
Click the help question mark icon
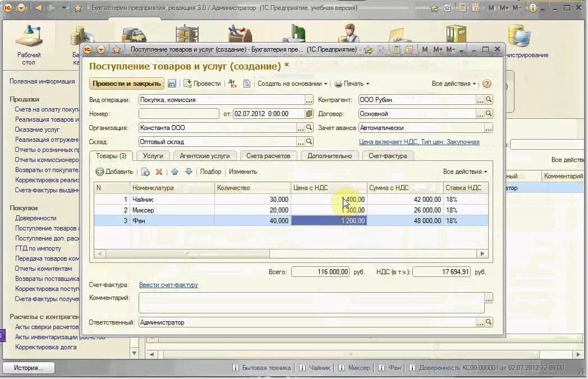pos(487,84)
